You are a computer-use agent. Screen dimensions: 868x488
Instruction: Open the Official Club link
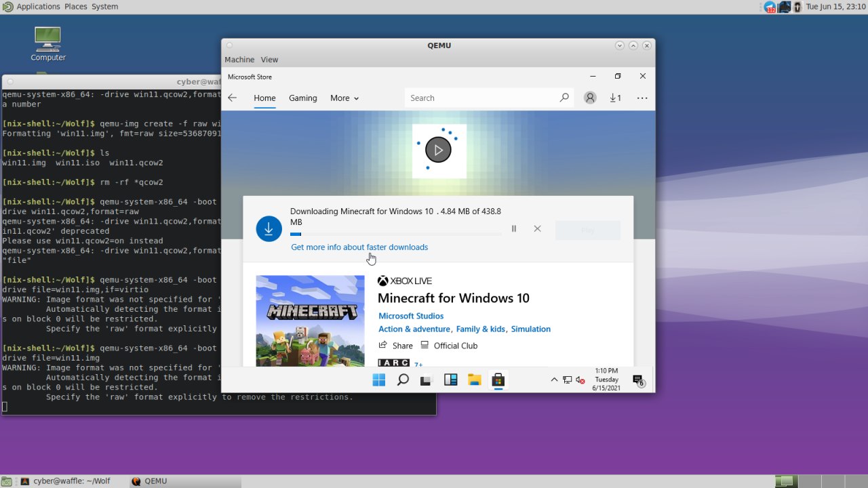(449, 346)
